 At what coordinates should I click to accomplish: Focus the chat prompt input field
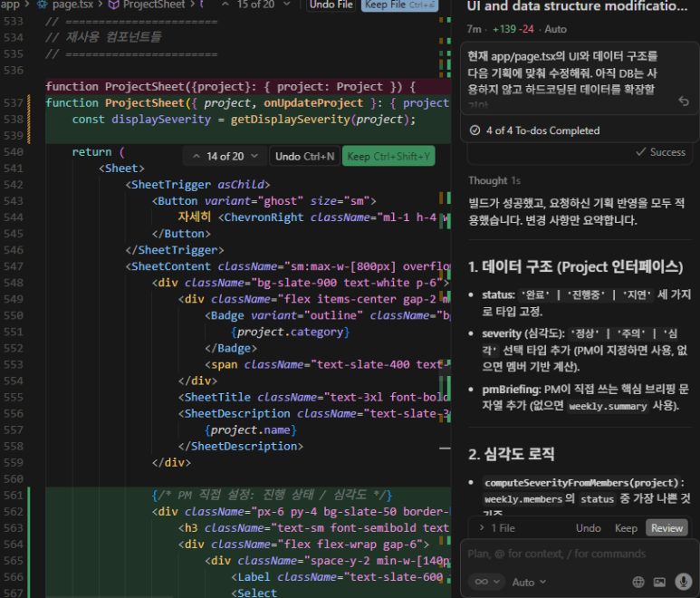pyautogui.click(x=580, y=555)
